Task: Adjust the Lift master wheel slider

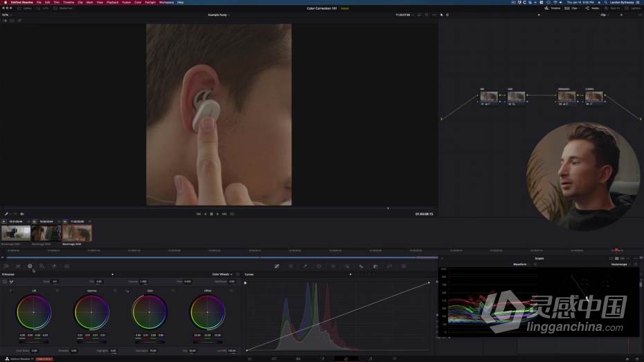Action: (x=34, y=341)
